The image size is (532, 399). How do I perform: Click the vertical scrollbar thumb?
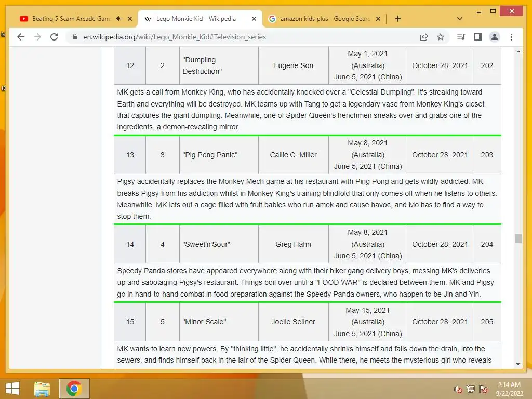pos(518,238)
